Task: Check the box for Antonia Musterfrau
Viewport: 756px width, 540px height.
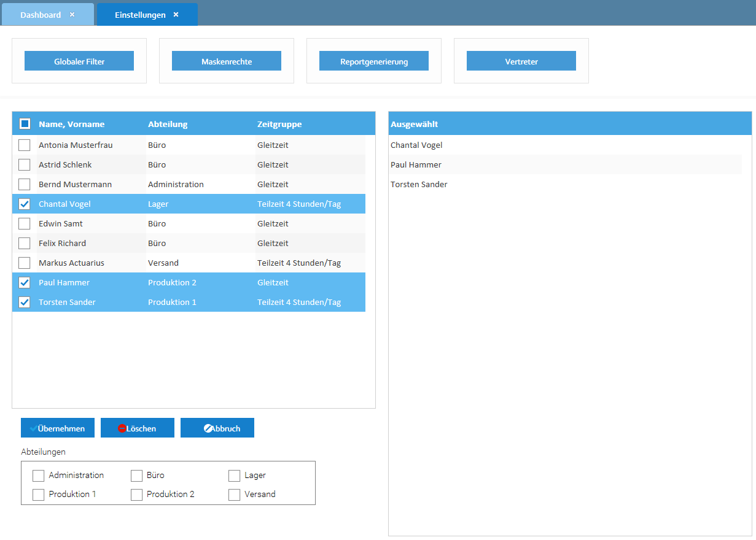Action: click(25, 145)
